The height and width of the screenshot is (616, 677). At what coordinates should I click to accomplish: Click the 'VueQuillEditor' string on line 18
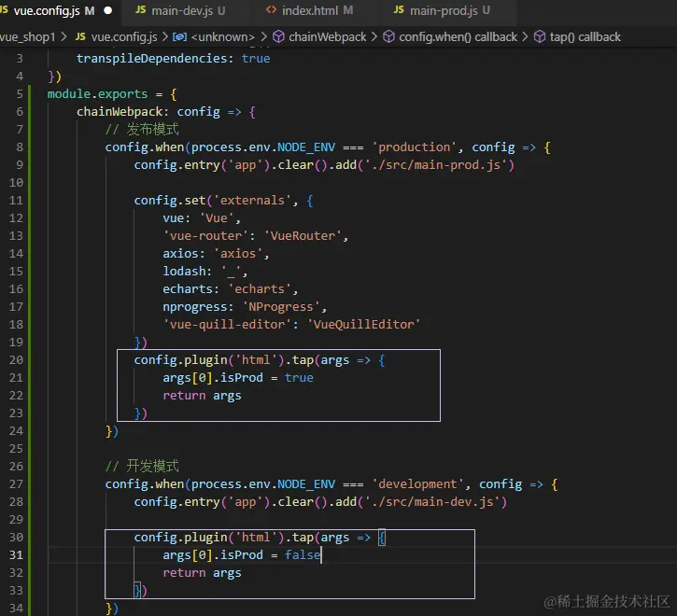tap(363, 325)
